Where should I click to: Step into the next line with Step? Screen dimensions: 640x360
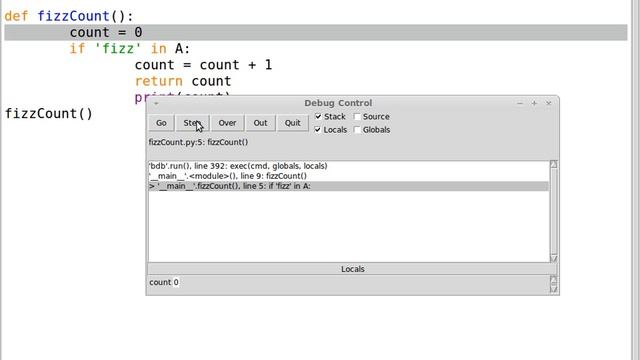click(192, 123)
